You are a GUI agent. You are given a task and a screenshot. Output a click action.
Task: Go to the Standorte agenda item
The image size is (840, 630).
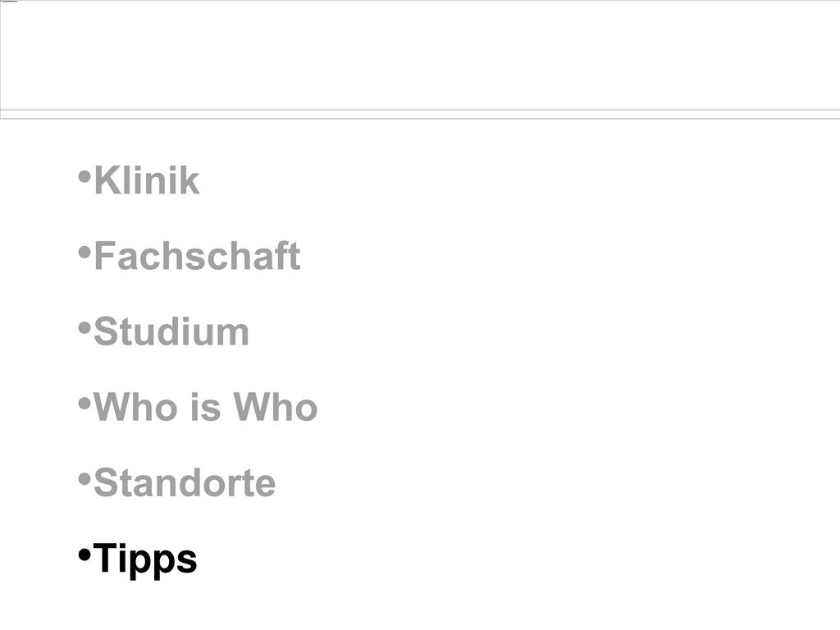pyautogui.click(x=185, y=482)
